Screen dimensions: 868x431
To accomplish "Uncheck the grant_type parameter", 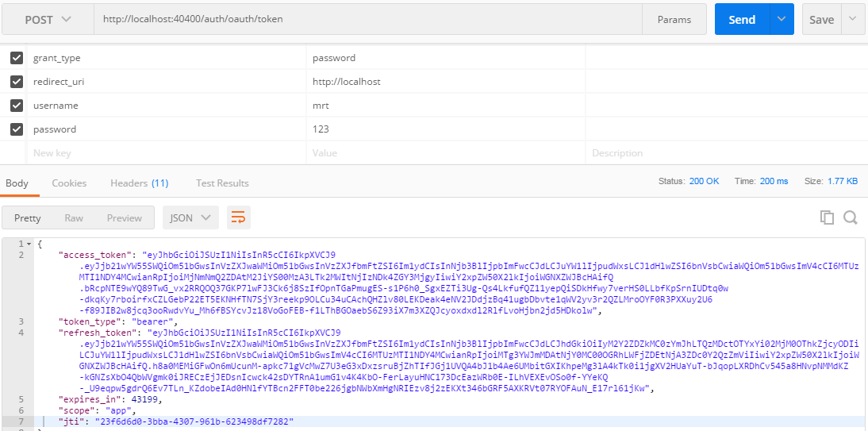I will coord(17,58).
